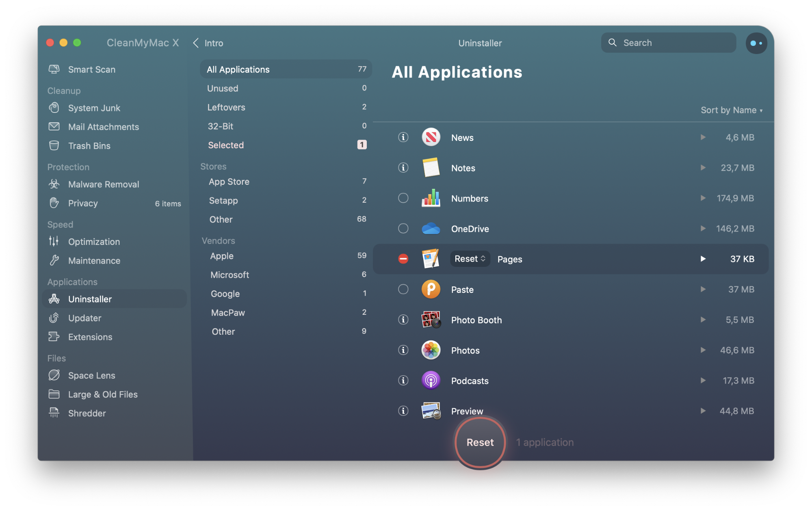Expand the Notes row disclosure arrow
Viewport: 812px width, 511px height.
(703, 168)
